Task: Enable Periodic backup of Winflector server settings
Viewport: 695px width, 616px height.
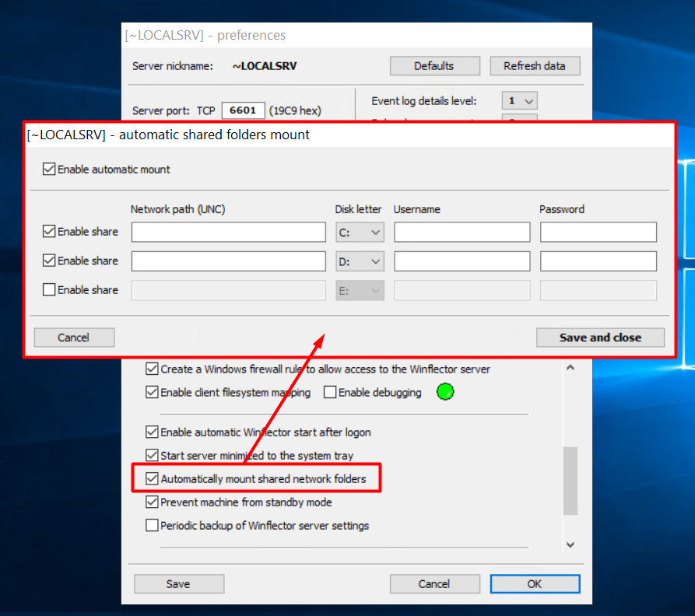Action: (x=153, y=526)
